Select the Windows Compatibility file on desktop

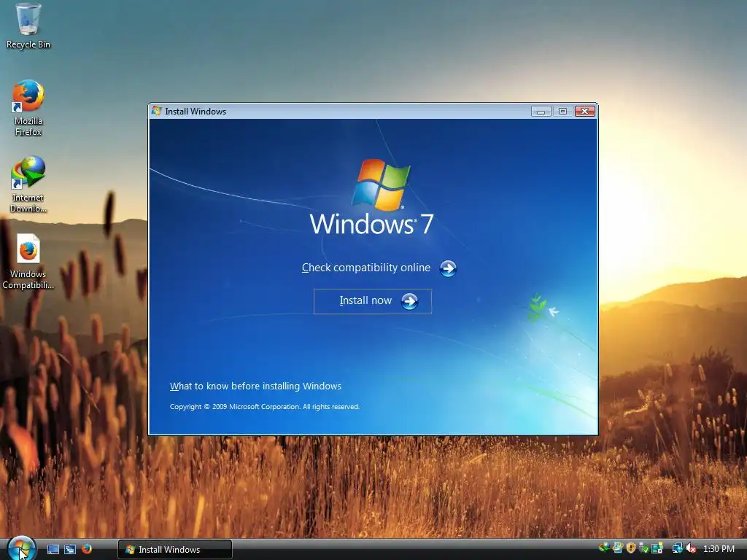coord(28,262)
